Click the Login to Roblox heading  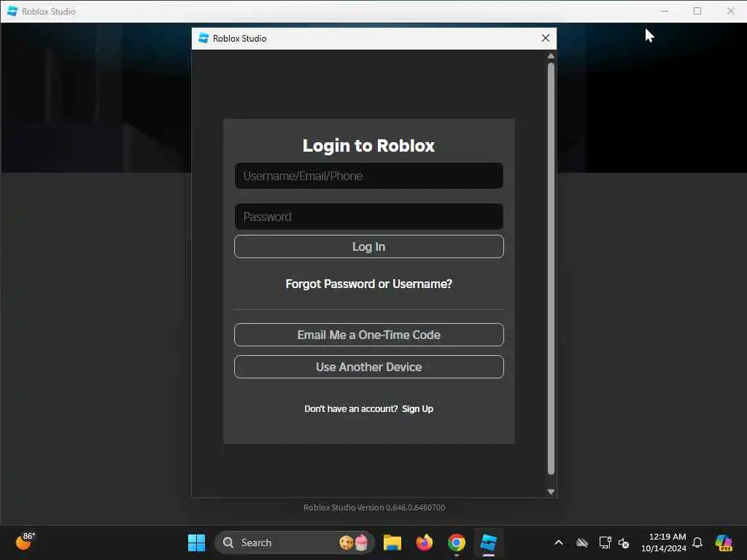coord(368,146)
